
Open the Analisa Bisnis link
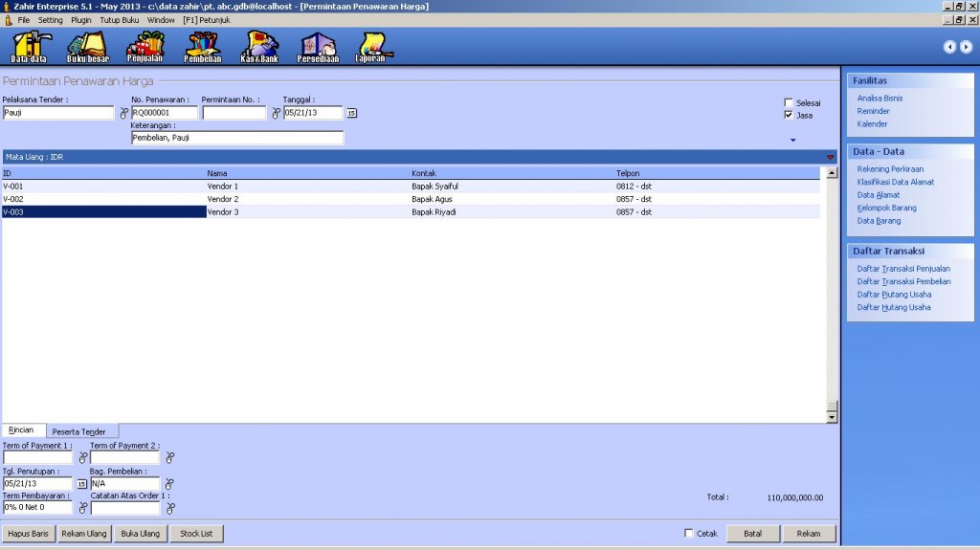(x=880, y=99)
